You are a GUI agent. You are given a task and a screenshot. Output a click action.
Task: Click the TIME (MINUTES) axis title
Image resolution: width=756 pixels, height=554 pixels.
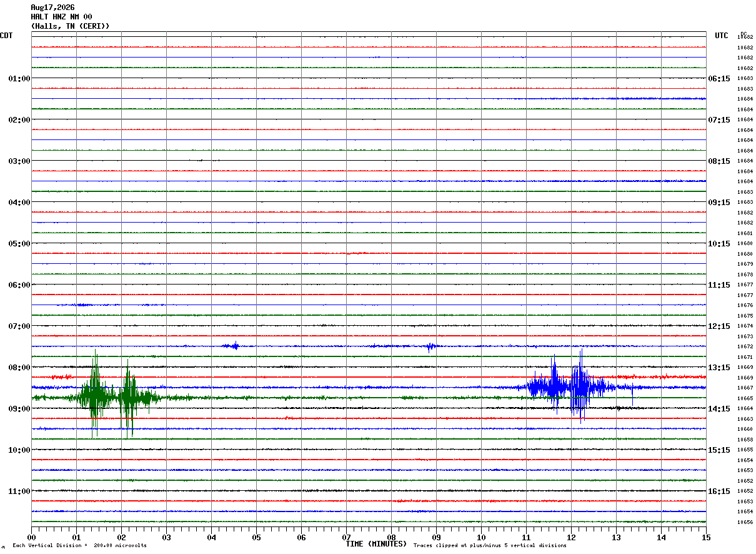pyautogui.click(x=376, y=544)
